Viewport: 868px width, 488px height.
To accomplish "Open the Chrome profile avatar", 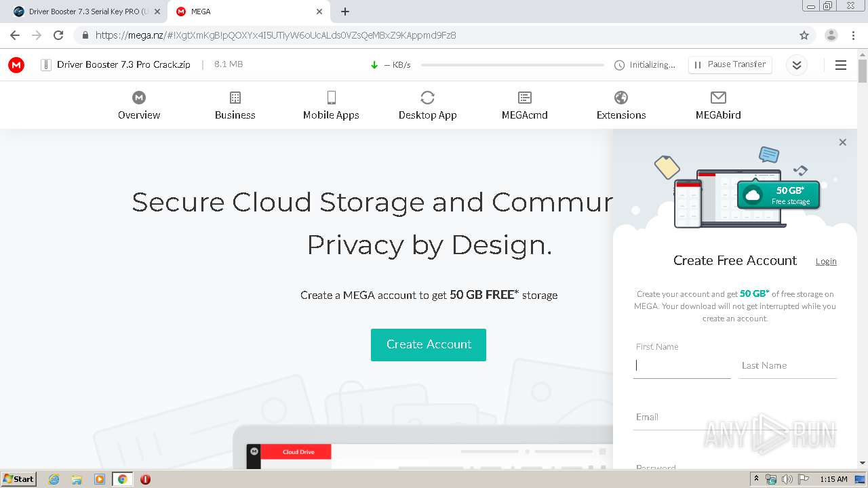I will coord(831,35).
